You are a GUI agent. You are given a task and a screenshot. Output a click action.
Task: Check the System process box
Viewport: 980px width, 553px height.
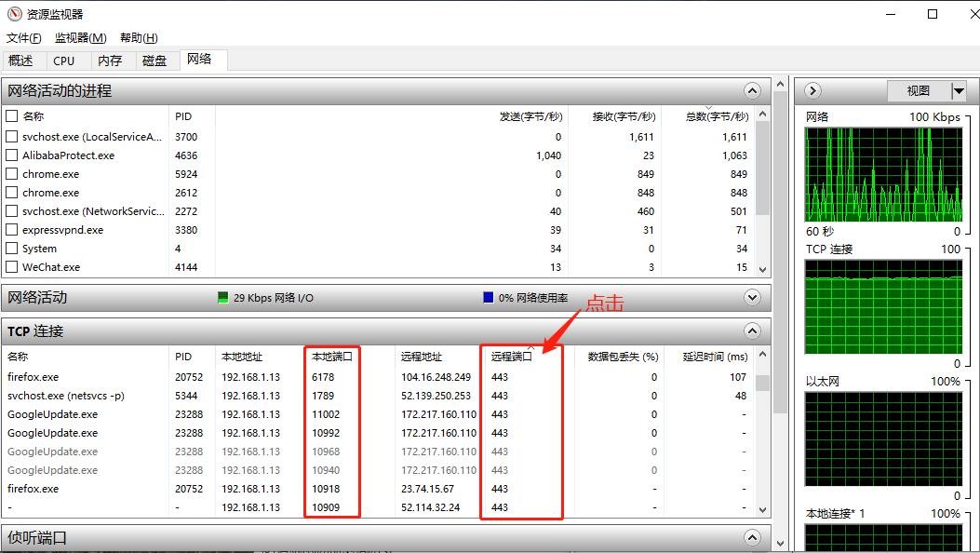click(x=11, y=248)
